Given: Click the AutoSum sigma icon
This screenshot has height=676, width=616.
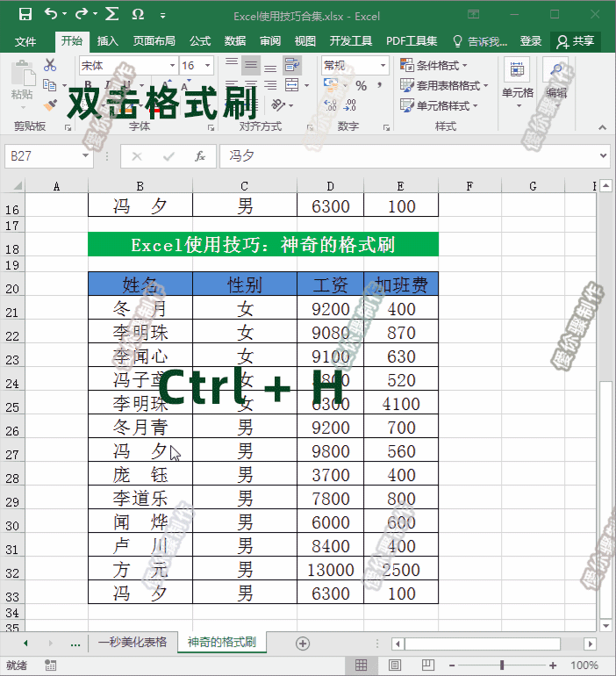Looking at the screenshot, I should pyautogui.click(x=112, y=14).
